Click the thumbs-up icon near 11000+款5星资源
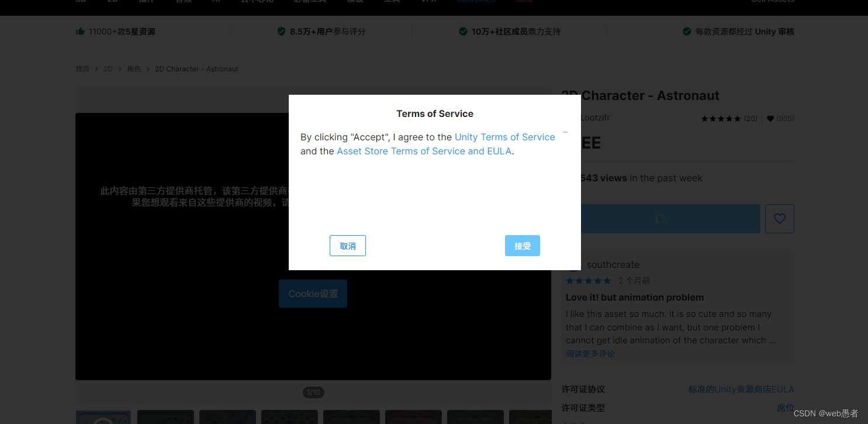Screen dimensions: 868x424 (81, 31)
